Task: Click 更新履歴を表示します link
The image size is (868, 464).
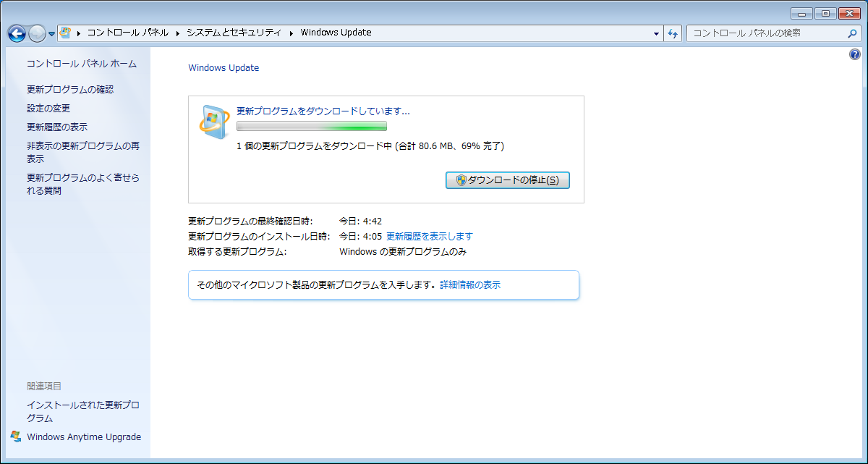Action: (x=430, y=237)
